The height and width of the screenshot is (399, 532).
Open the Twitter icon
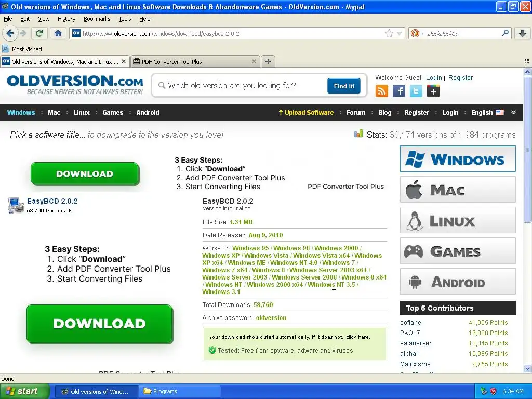tap(416, 91)
